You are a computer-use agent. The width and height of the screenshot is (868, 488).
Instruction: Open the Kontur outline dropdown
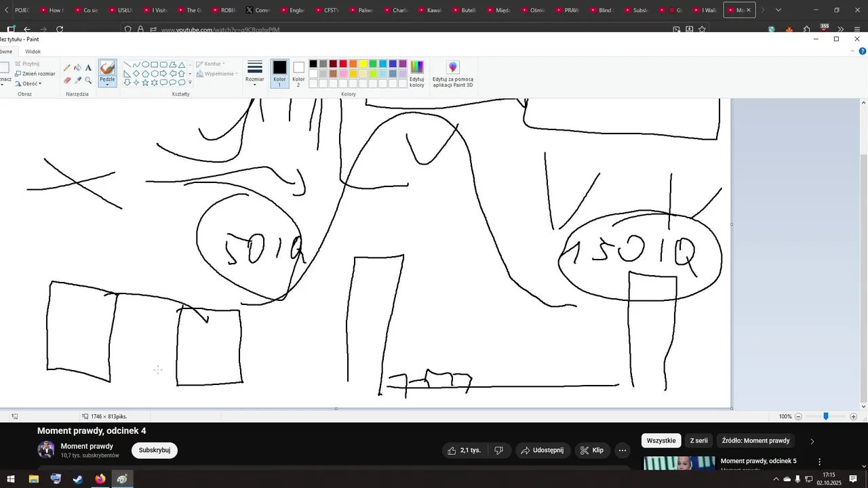point(212,64)
